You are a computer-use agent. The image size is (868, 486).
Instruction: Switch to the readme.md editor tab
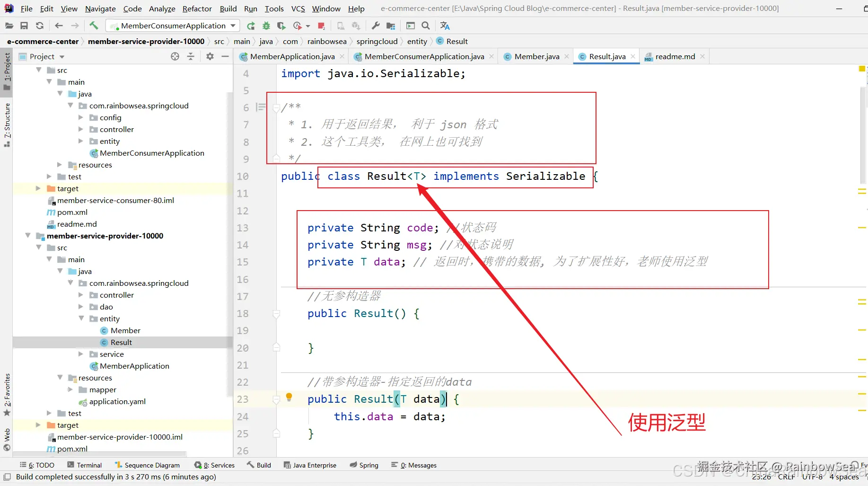click(675, 56)
